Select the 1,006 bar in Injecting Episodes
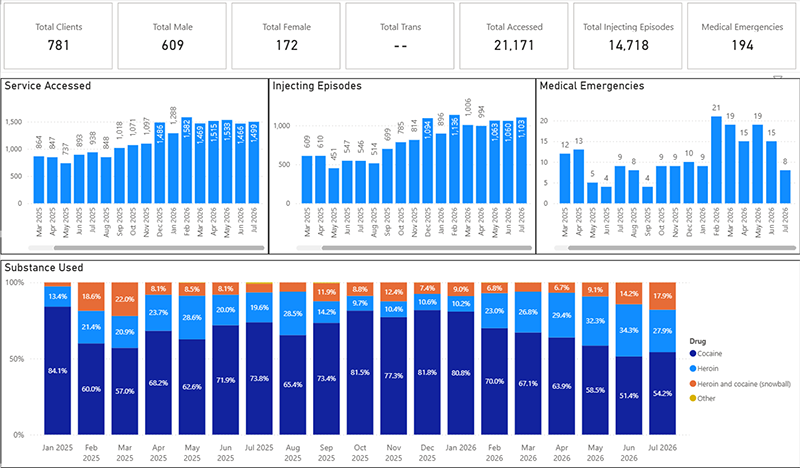800x468 pixels. (x=467, y=164)
